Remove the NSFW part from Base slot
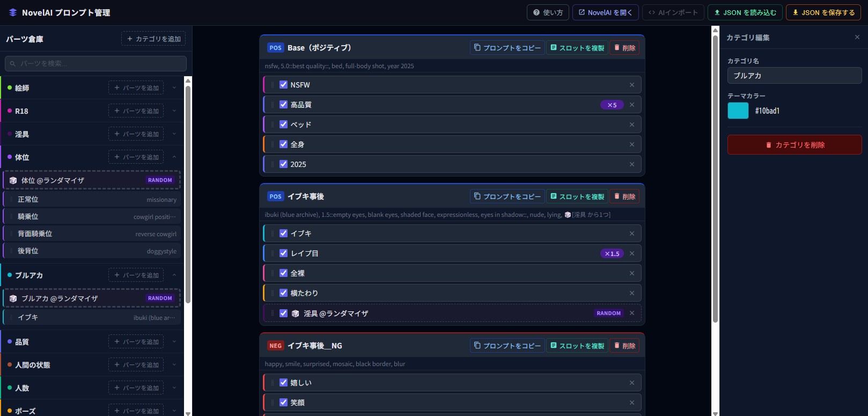The image size is (868, 416). 632,85
